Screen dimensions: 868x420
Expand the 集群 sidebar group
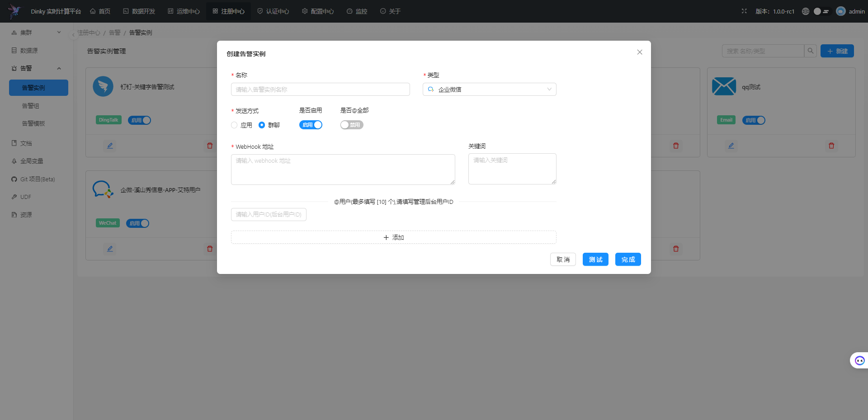pyautogui.click(x=36, y=33)
